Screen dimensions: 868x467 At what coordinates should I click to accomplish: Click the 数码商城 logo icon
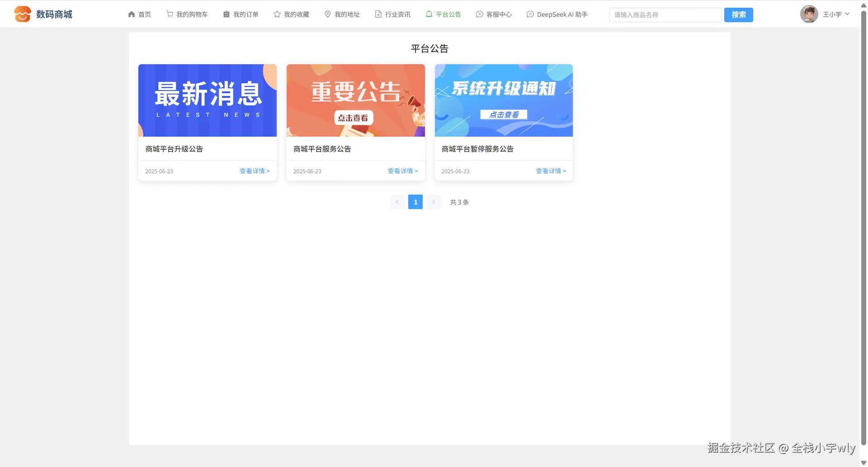[x=22, y=14]
